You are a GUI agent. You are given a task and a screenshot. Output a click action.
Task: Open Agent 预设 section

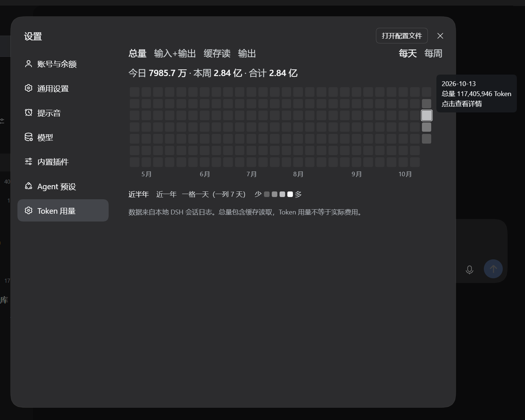click(63, 186)
